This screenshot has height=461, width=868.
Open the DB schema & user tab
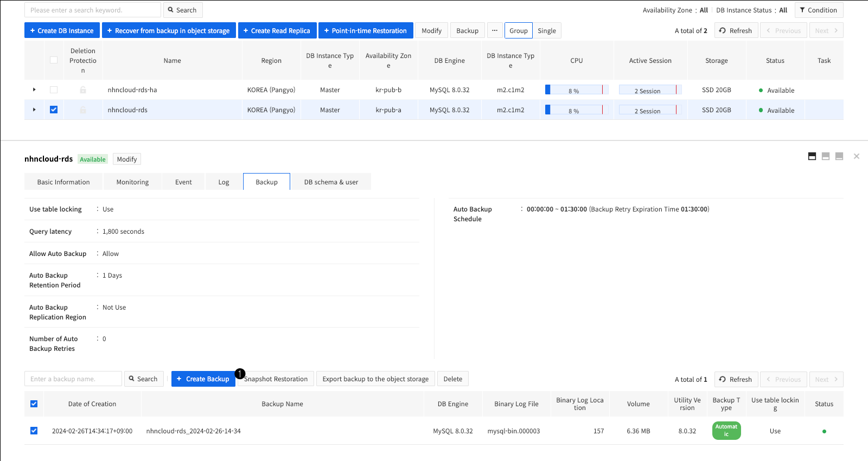331,182
